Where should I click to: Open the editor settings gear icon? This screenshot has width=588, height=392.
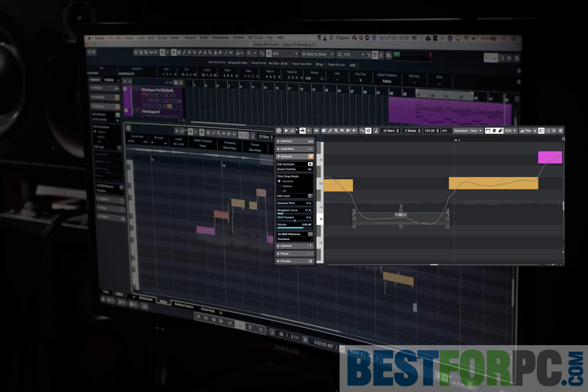561,131
